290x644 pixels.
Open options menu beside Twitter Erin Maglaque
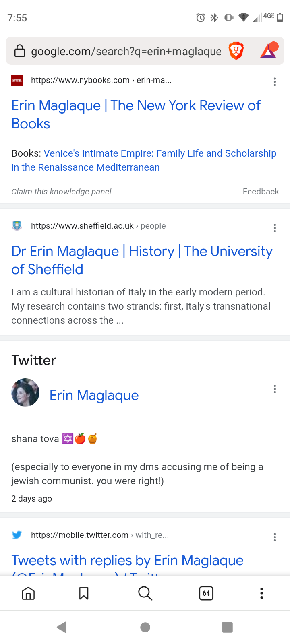click(275, 389)
